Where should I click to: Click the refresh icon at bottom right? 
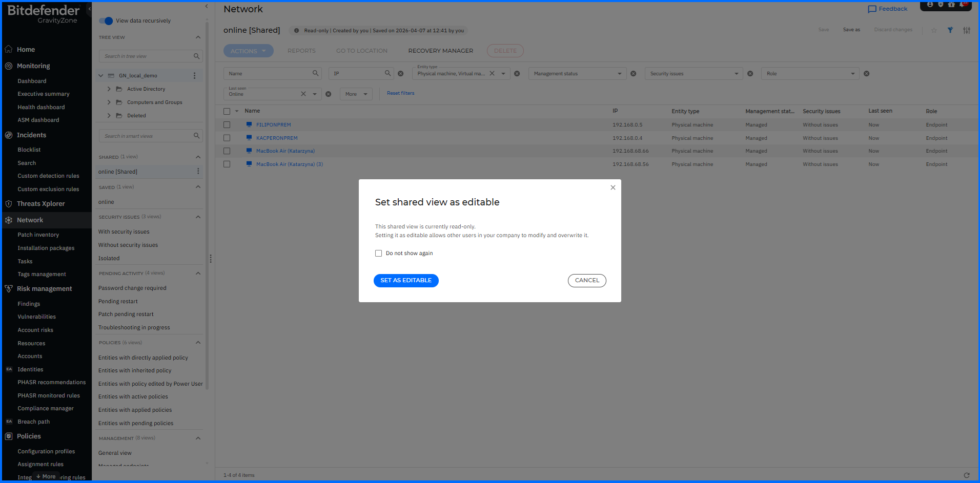click(x=966, y=475)
